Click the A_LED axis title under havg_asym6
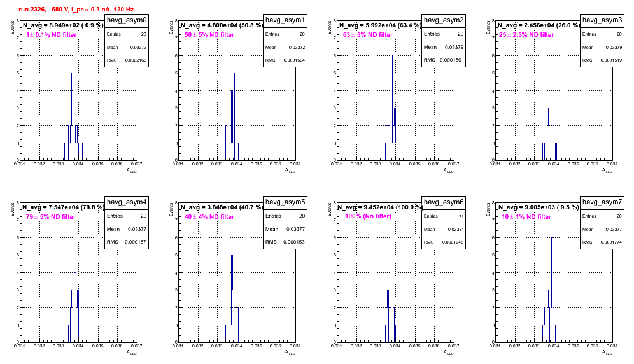This screenshot has height=364, width=634. tap(449, 353)
